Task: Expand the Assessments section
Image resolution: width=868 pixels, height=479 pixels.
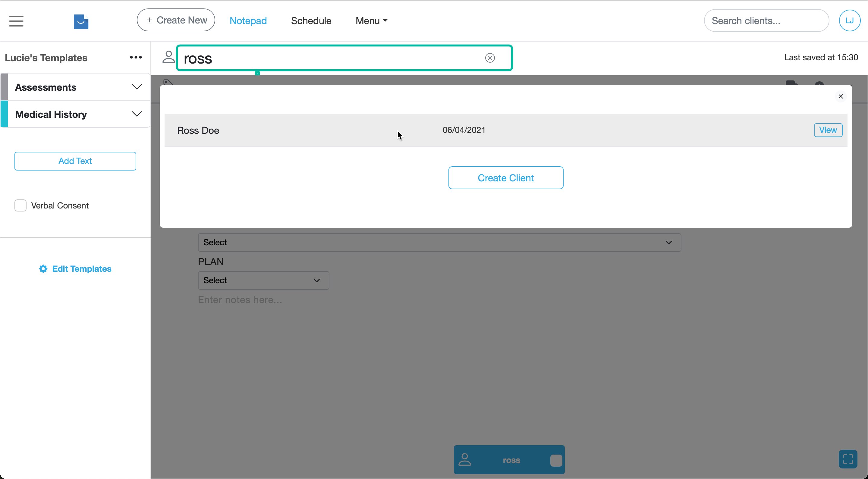Action: (x=75, y=87)
